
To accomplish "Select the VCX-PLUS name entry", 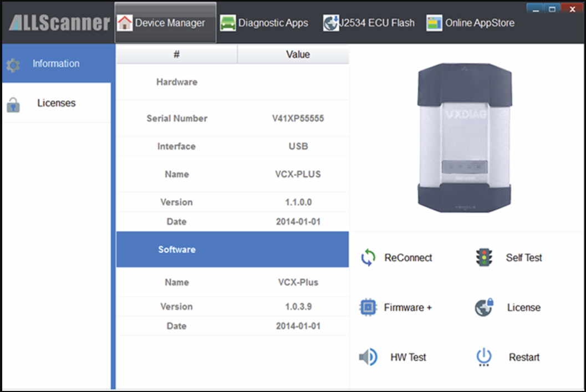I will point(298,174).
